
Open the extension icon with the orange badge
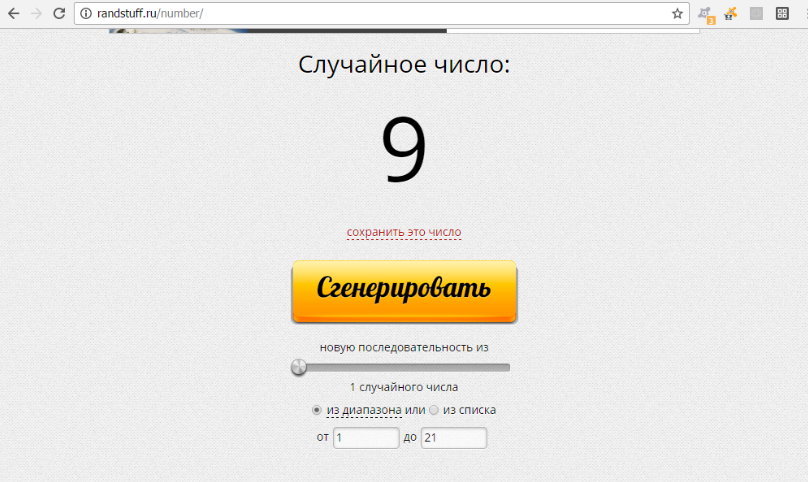[x=706, y=15]
